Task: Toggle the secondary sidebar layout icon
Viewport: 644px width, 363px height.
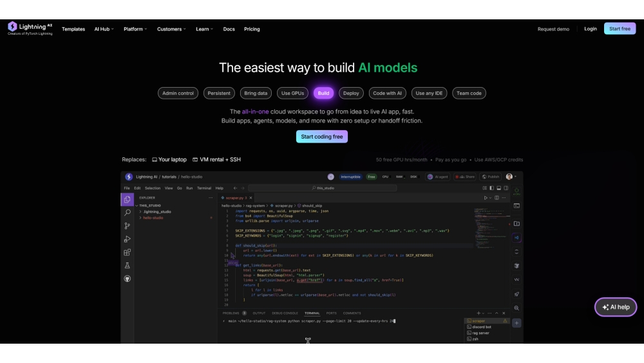Action: click(506, 188)
